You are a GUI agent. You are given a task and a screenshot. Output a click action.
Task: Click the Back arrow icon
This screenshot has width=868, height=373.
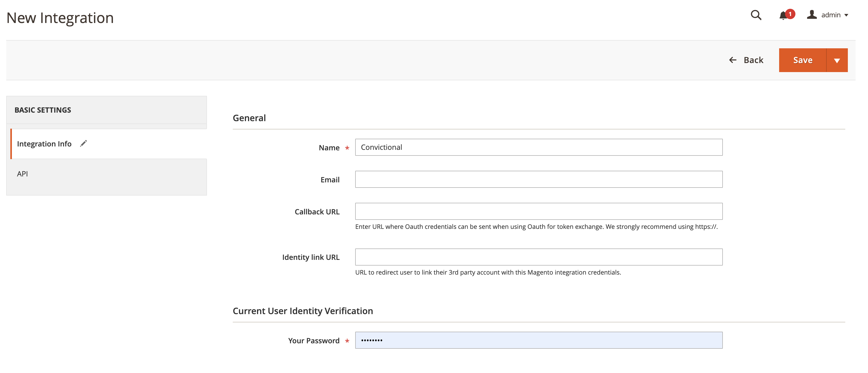tap(733, 60)
